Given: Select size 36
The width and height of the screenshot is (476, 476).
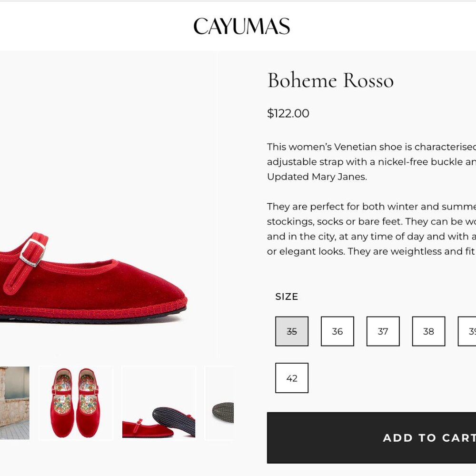Looking at the screenshot, I should pos(337,331).
